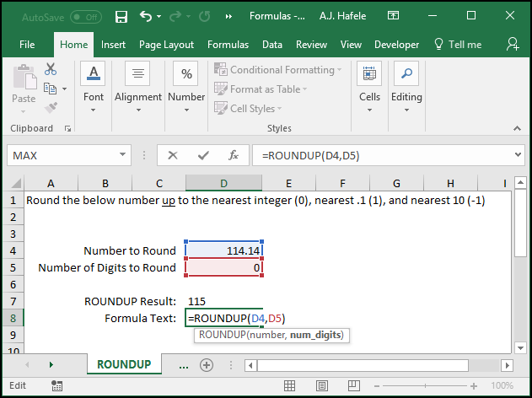Switch to Page Break Preview icon

pyautogui.click(x=354, y=386)
